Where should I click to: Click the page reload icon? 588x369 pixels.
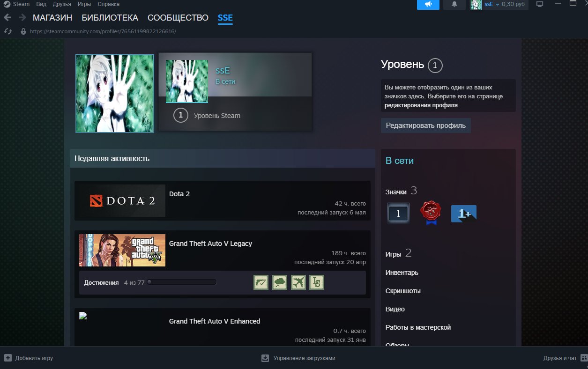point(7,31)
